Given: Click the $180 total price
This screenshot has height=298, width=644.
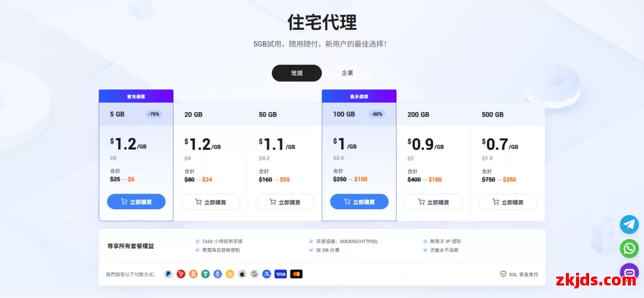Looking at the screenshot, I should 435,179.
